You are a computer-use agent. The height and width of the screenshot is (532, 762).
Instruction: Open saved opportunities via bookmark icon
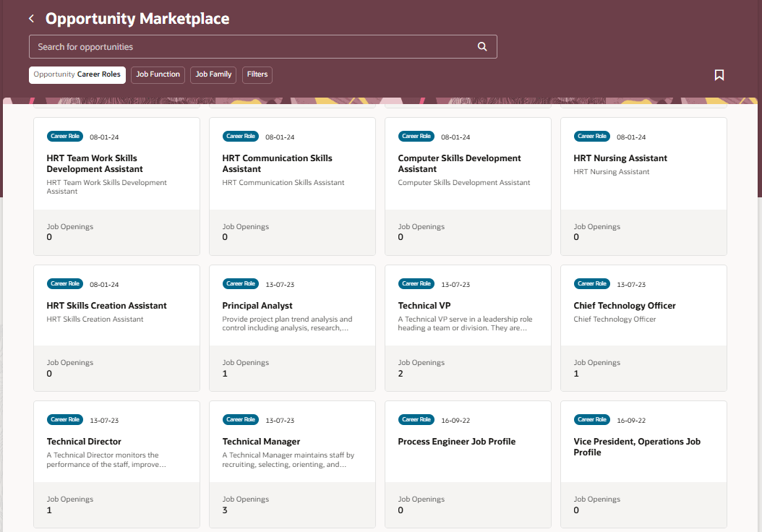[719, 74]
